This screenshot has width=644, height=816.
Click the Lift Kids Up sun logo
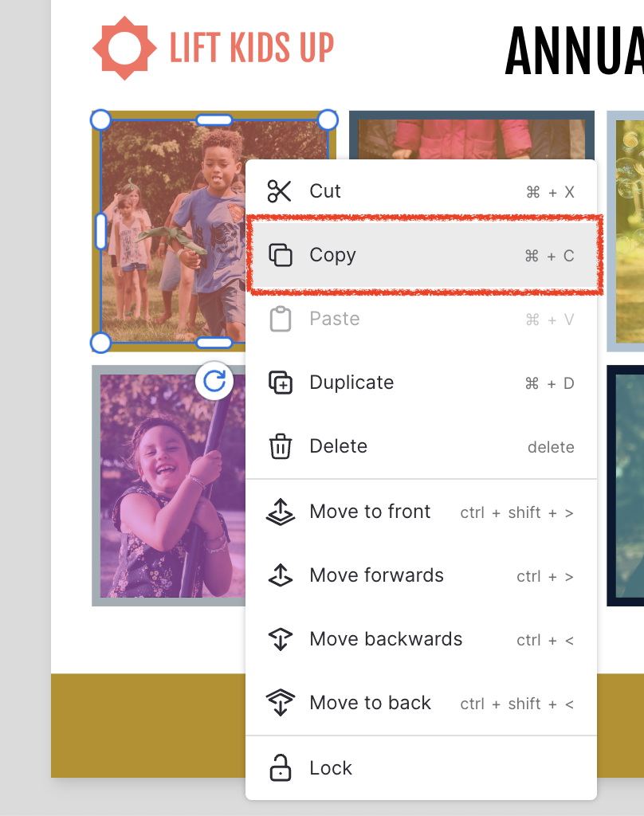pyautogui.click(x=124, y=48)
